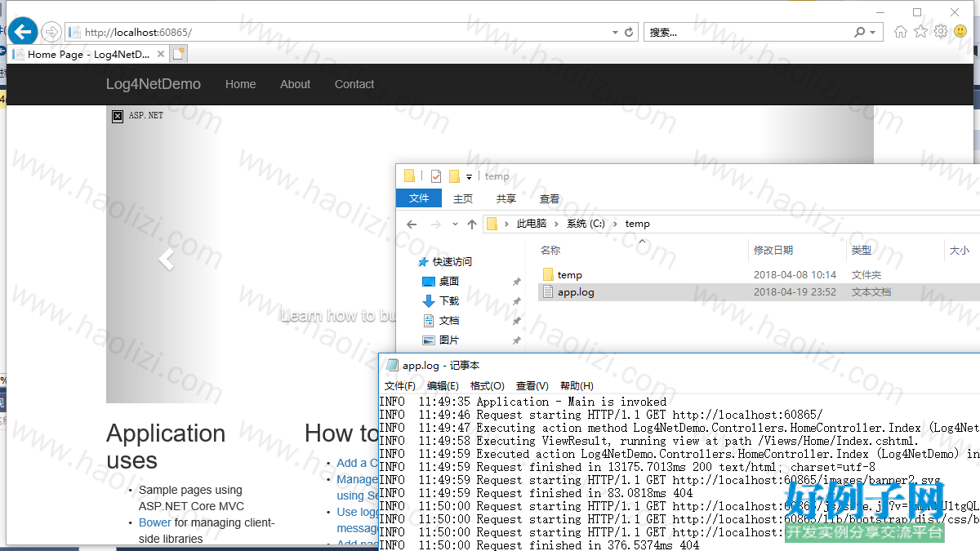The width and height of the screenshot is (980, 551).
Task: Show the previous carousel slide
Action: click(166, 260)
